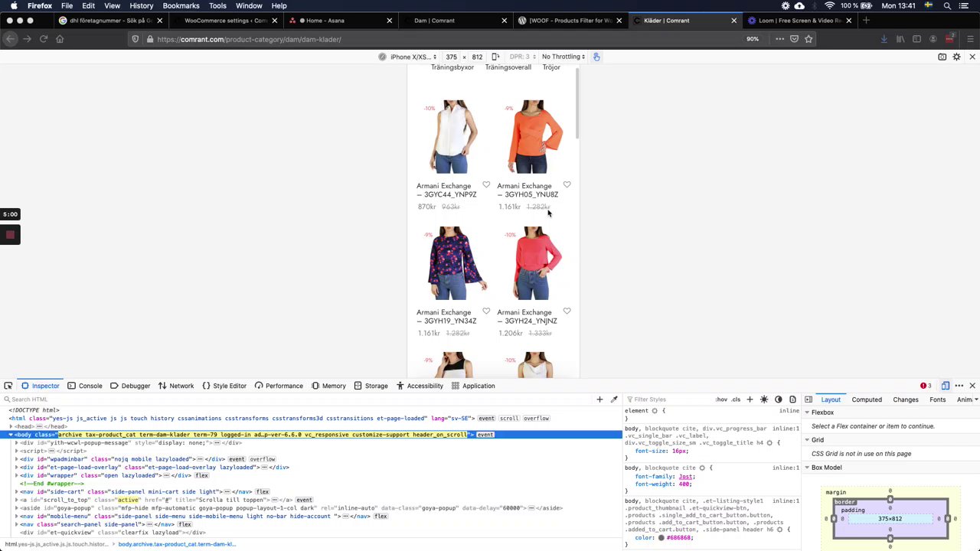Collapse the Box Model section
The image size is (980, 551).
[807, 468]
